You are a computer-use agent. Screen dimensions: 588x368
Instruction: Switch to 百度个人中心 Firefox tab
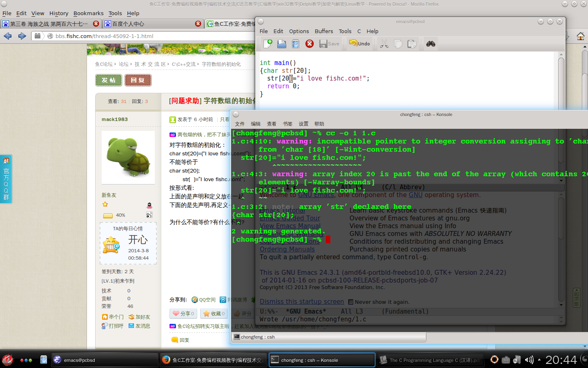(x=153, y=24)
